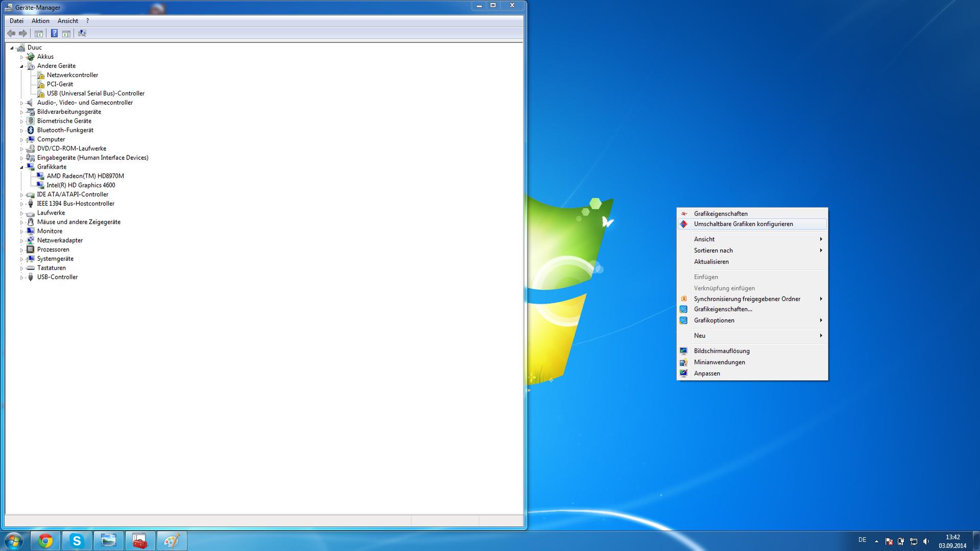Collapse the Andere Geräte node
The width and height of the screenshot is (980, 551).
pyautogui.click(x=21, y=66)
